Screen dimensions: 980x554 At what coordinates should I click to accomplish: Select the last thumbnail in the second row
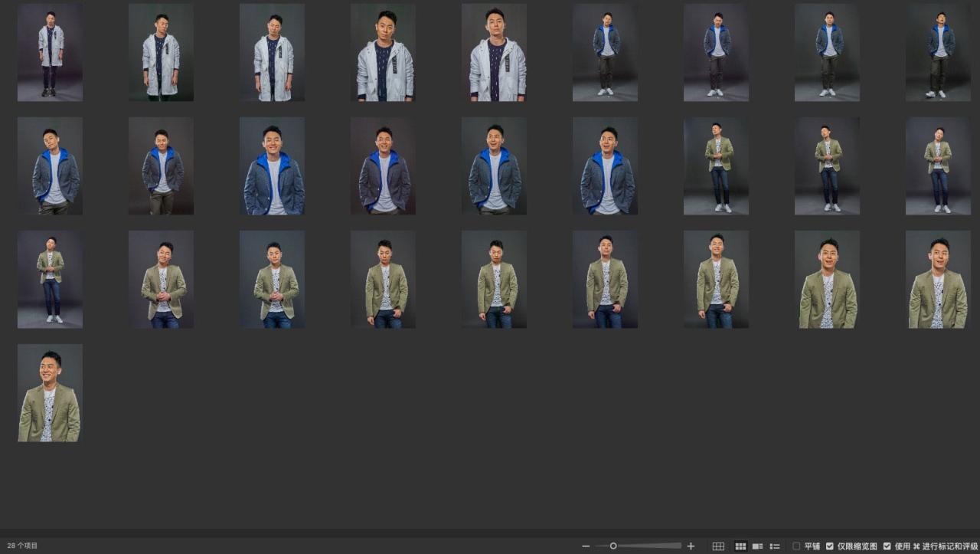(x=938, y=166)
